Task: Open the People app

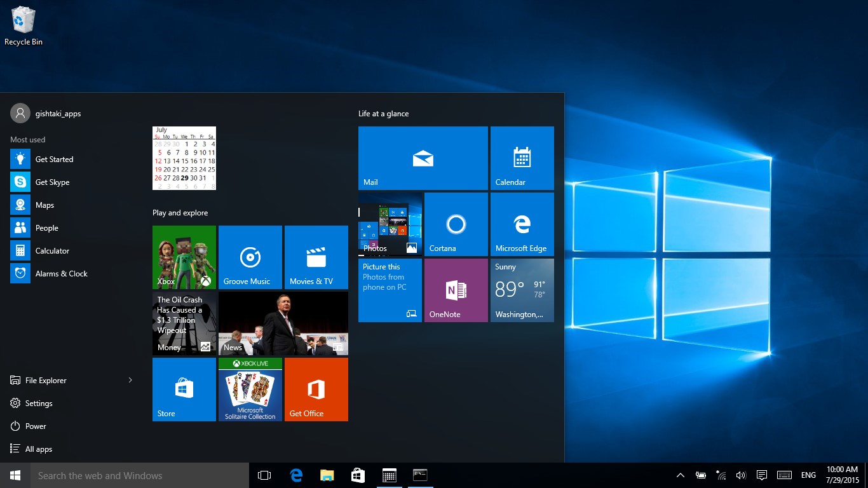Action: (x=46, y=227)
